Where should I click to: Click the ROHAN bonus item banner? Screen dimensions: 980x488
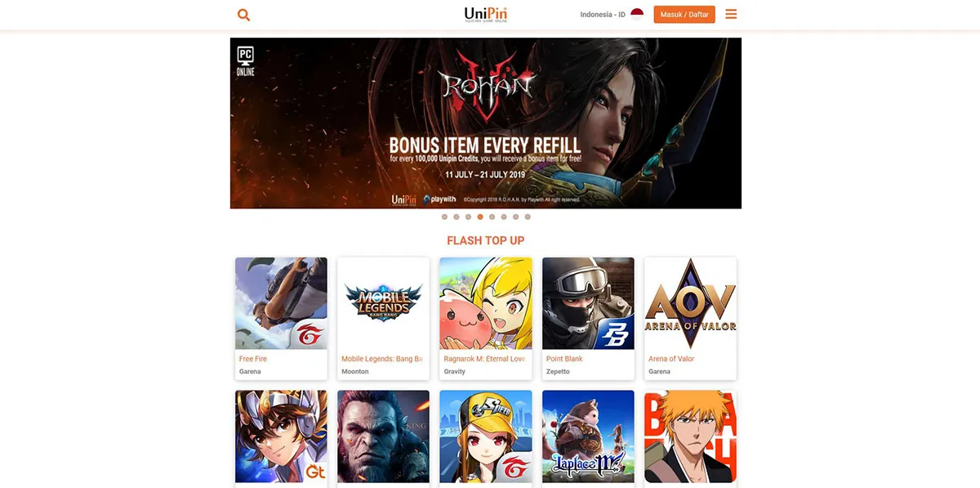coord(486,123)
